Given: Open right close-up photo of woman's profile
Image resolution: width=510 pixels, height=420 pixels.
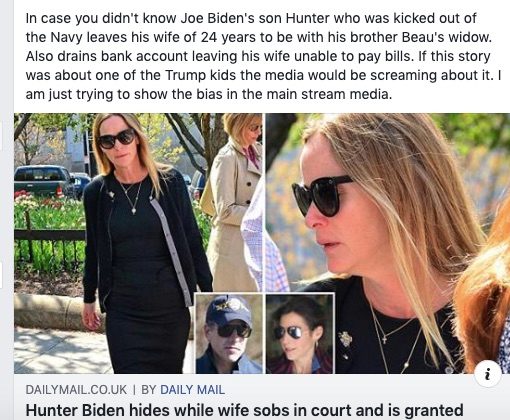Looking at the screenshot, I should [x=388, y=243].
